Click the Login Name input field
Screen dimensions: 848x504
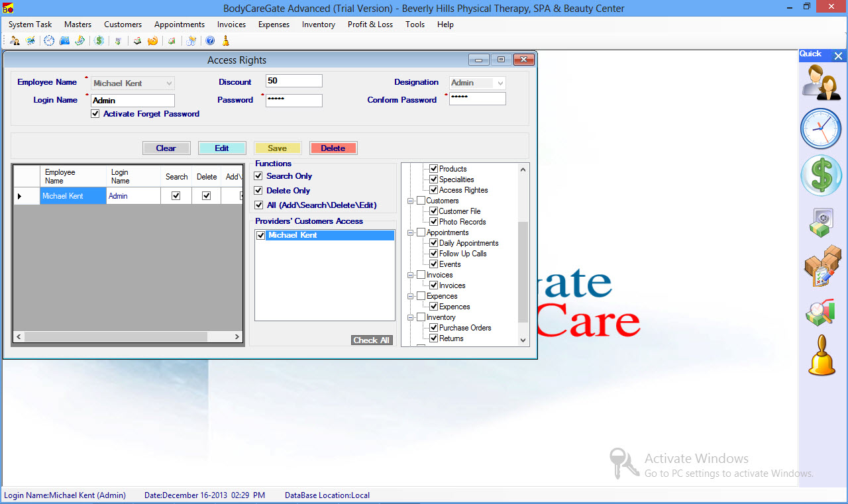click(x=132, y=101)
